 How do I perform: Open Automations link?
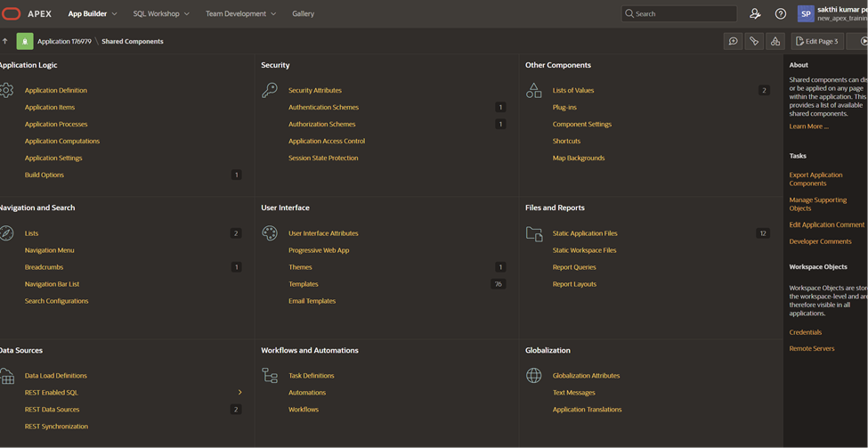point(307,393)
